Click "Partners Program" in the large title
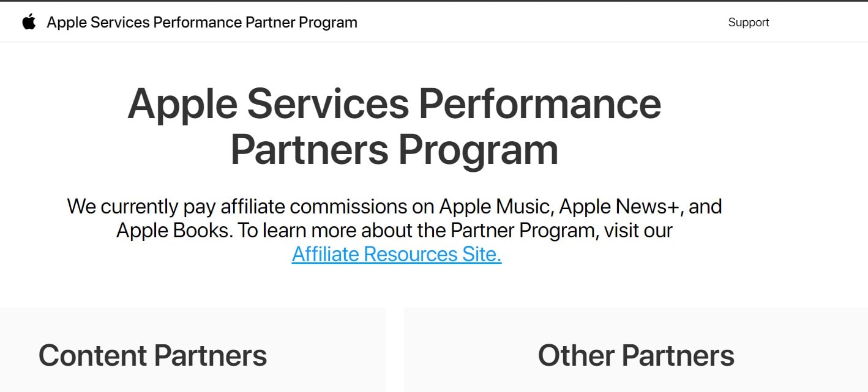This screenshot has width=868, height=392. pos(394,149)
